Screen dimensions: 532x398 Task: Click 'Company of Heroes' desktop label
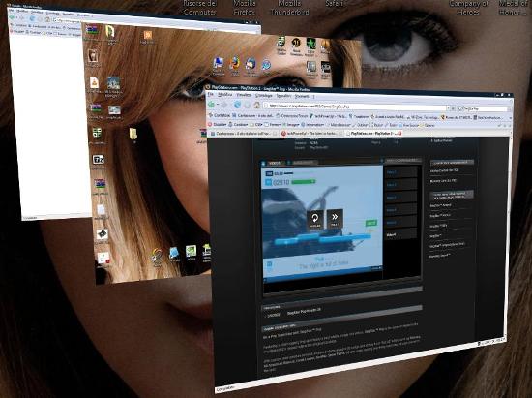pos(469,8)
